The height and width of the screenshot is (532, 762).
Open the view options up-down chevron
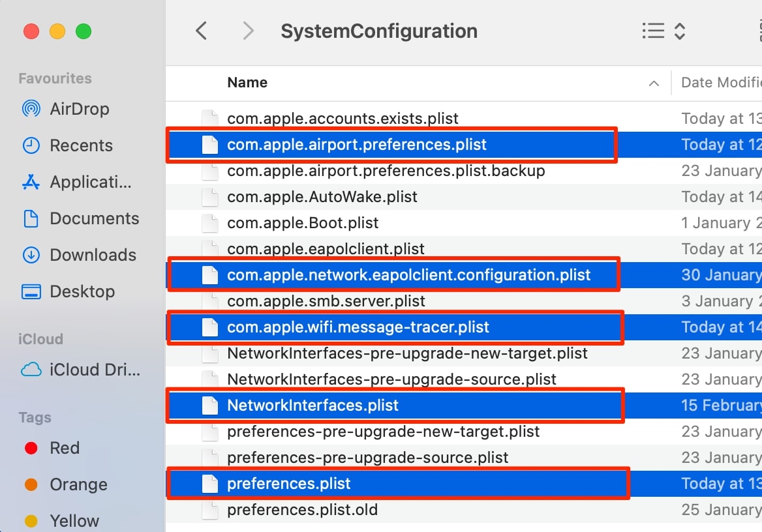tap(680, 31)
